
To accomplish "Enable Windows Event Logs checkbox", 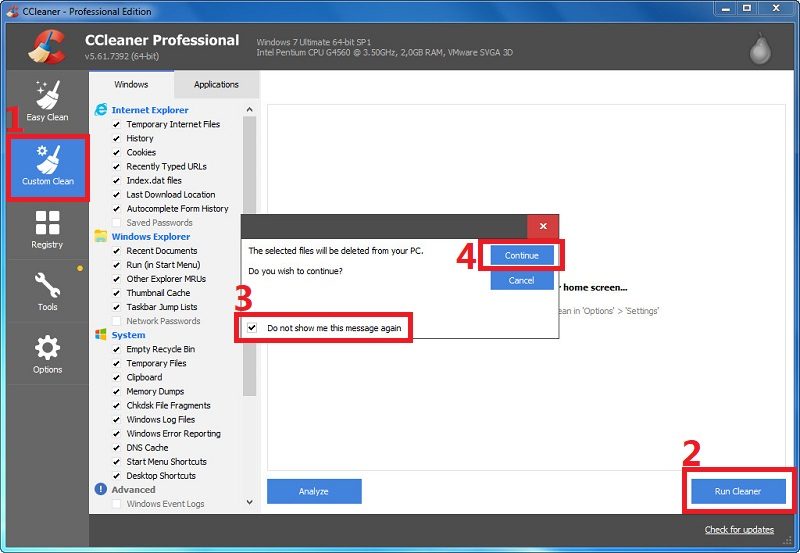I will [x=116, y=504].
